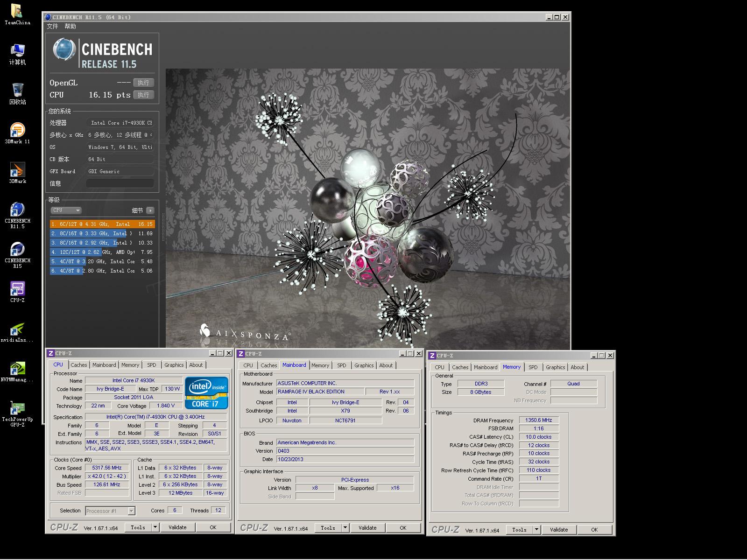Click RAMPAGE IV BLACK EDITION model field
The width and height of the screenshot is (747, 560).
320,392
